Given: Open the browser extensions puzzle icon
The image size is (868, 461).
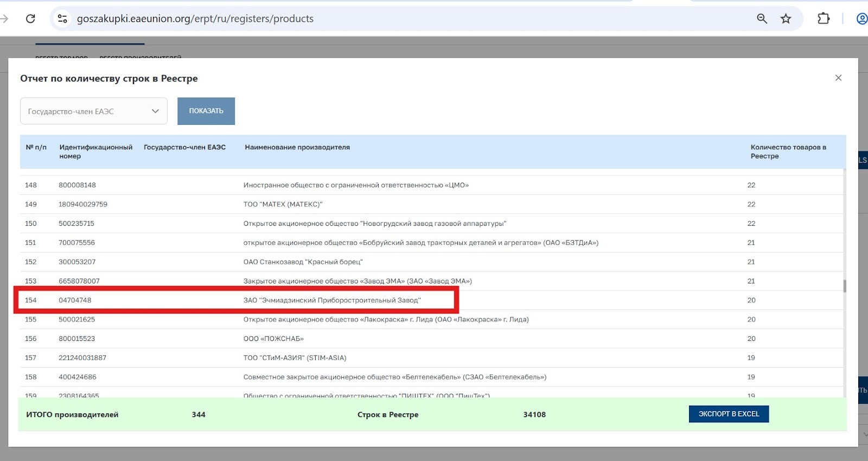Looking at the screenshot, I should pos(823,18).
